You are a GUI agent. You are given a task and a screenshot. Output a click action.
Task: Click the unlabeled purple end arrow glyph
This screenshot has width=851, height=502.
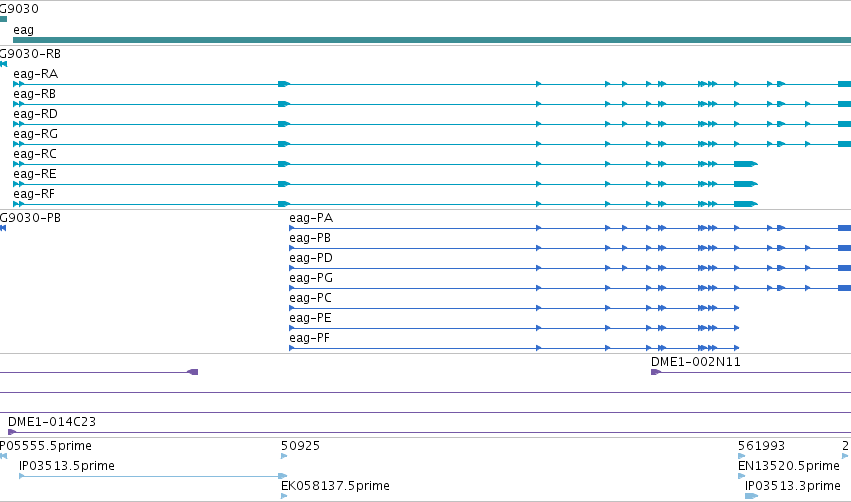(193, 372)
